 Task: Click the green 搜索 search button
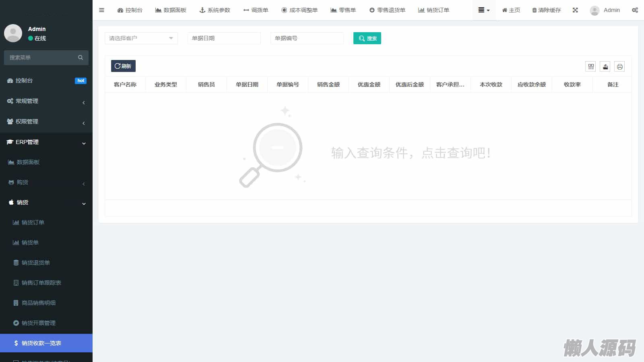point(367,38)
